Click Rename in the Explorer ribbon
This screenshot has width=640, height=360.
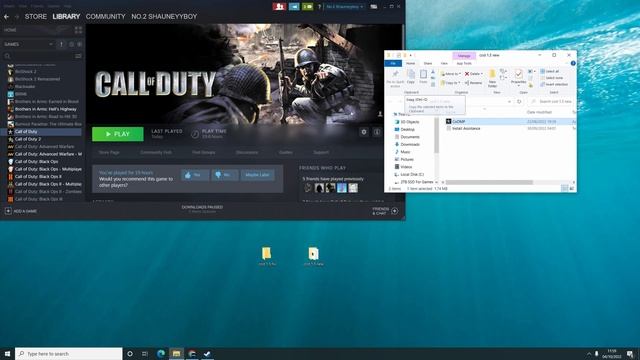474,83
